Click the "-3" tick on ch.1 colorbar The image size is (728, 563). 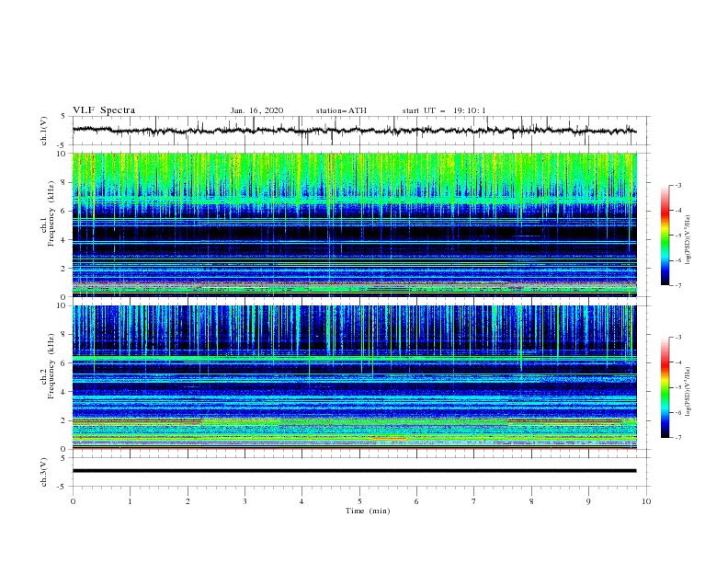point(677,185)
